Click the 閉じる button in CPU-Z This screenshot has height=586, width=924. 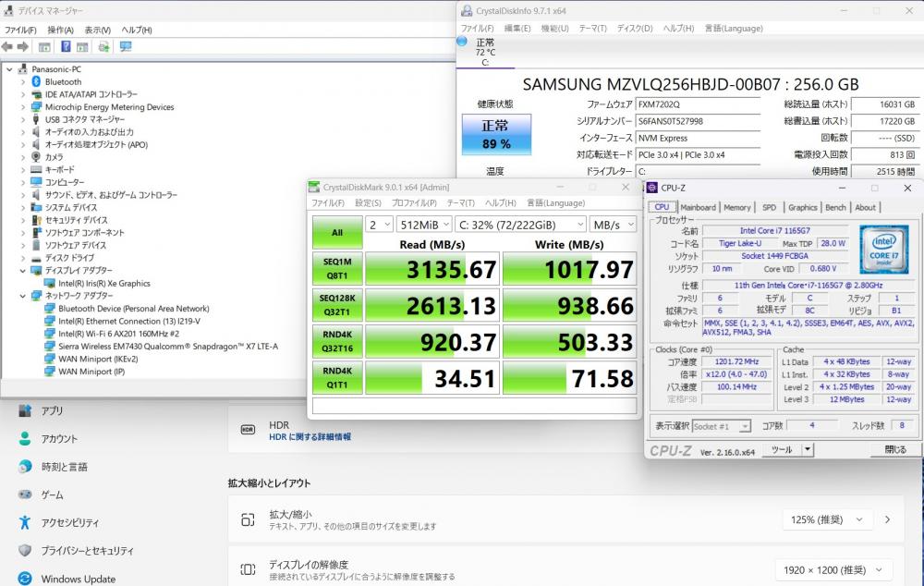coord(895,450)
